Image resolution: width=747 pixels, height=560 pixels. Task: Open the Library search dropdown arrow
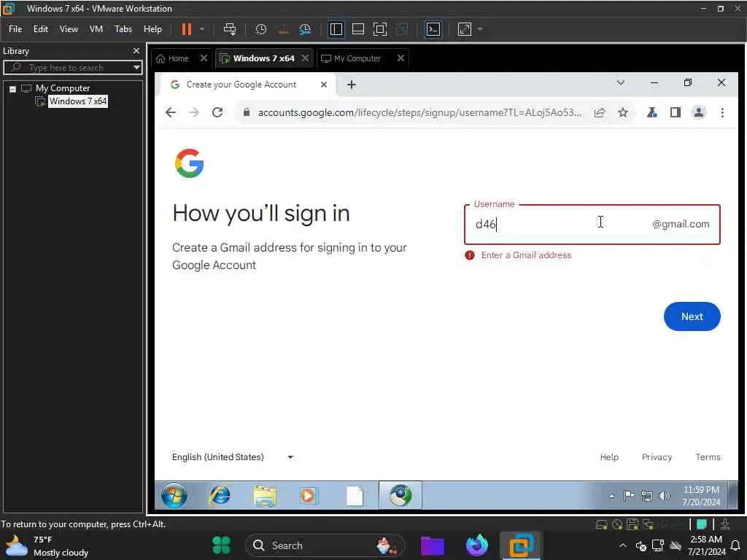point(136,68)
